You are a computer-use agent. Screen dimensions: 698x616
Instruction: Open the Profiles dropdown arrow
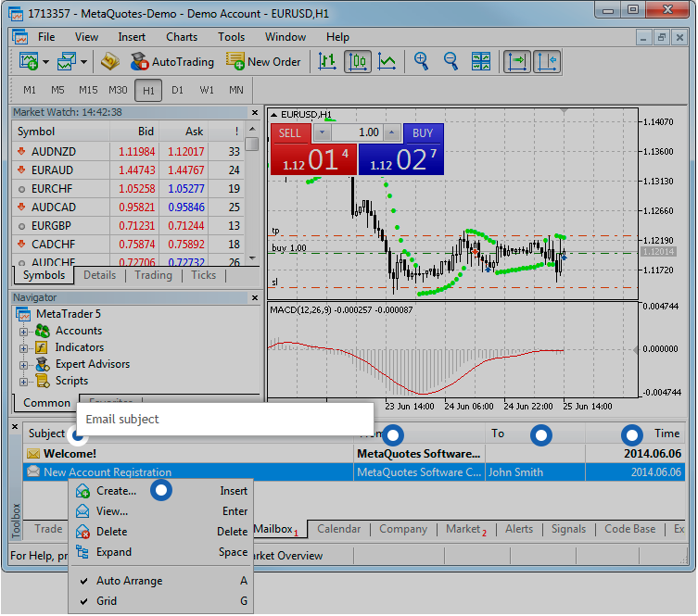(x=83, y=62)
